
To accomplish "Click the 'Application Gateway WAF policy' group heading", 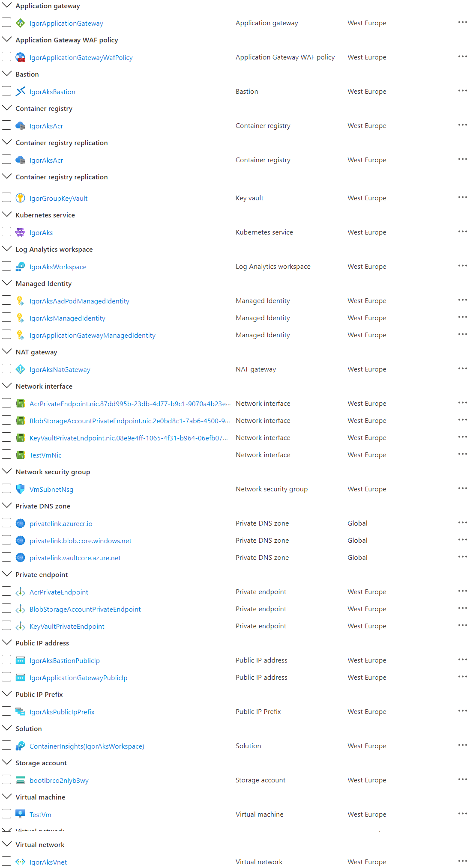I will coord(67,40).
